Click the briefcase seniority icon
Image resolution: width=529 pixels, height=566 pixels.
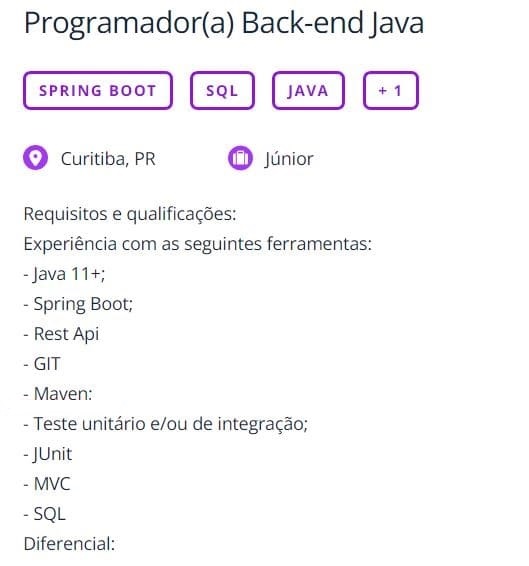point(240,157)
